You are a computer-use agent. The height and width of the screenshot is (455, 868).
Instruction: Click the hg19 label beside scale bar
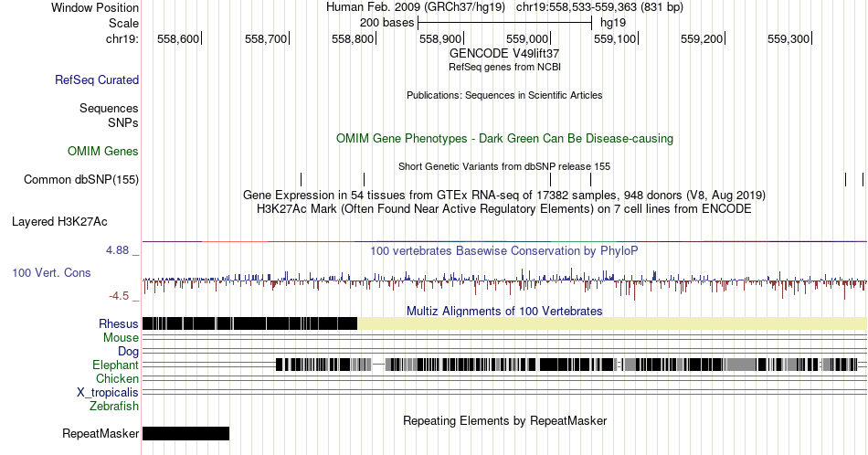point(613,23)
